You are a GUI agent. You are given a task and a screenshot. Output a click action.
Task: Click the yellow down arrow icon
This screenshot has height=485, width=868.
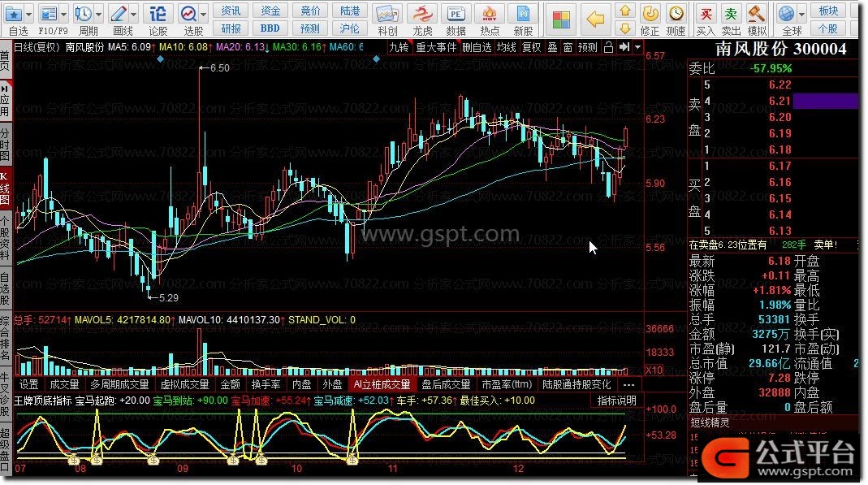[625, 28]
